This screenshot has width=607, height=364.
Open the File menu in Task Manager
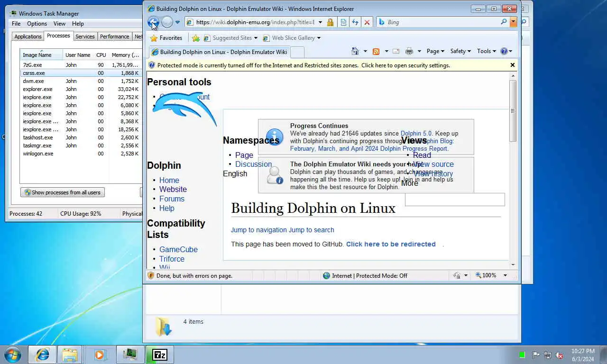(16, 24)
